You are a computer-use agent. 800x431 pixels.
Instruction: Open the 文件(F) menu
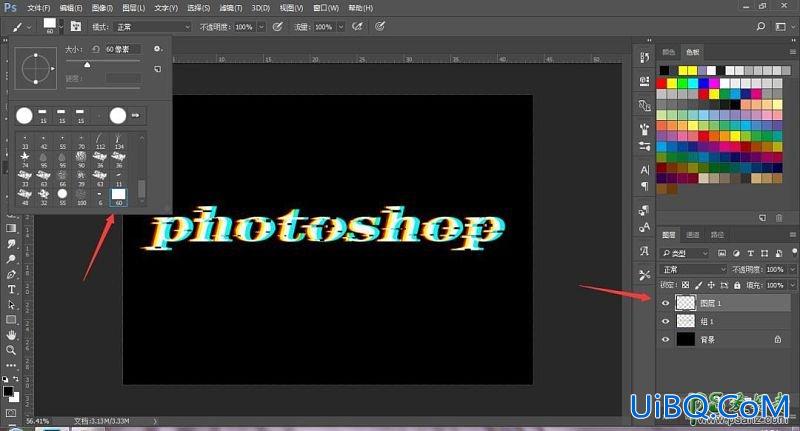tap(39, 8)
